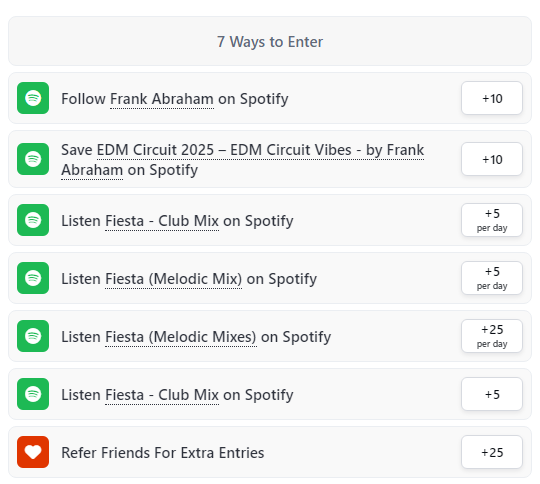
Task: Click Spotify icon on the per-day Club Mix row
Action: [x=33, y=220]
